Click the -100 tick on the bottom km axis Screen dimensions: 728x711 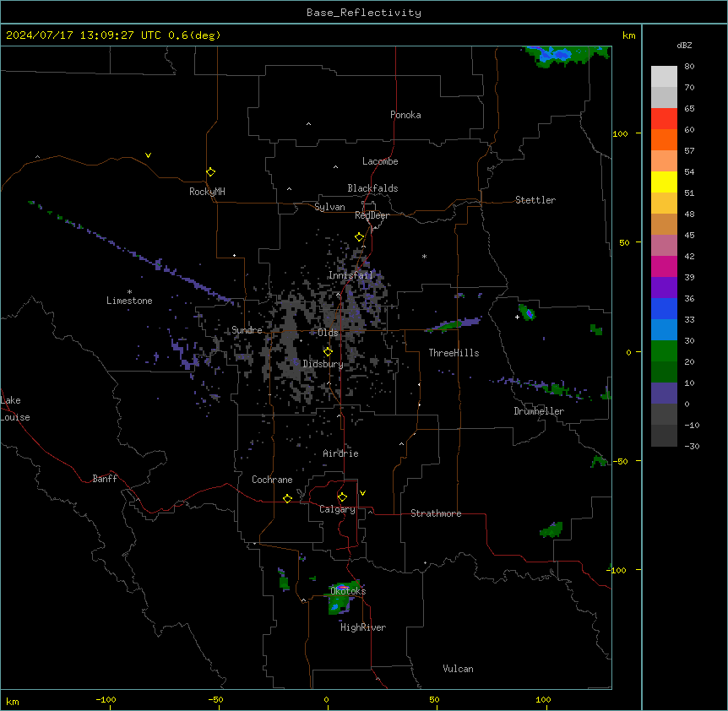pyautogui.click(x=106, y=699)
